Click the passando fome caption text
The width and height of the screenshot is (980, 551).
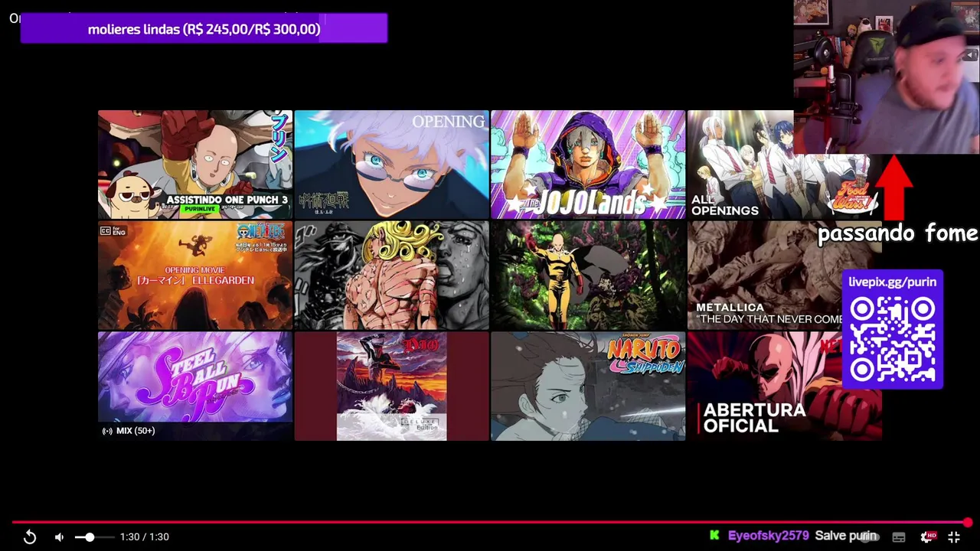898,233
